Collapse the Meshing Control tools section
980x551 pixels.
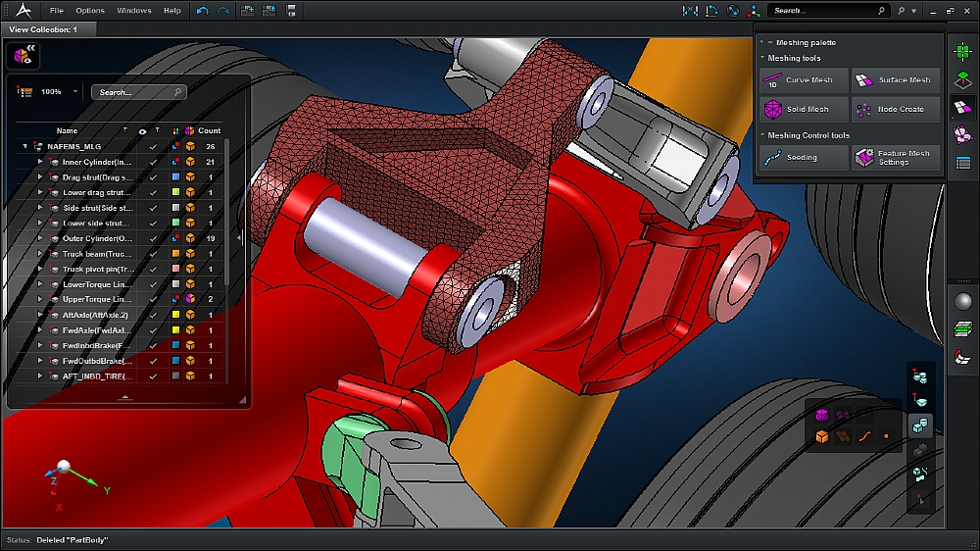tap(762, 134)
